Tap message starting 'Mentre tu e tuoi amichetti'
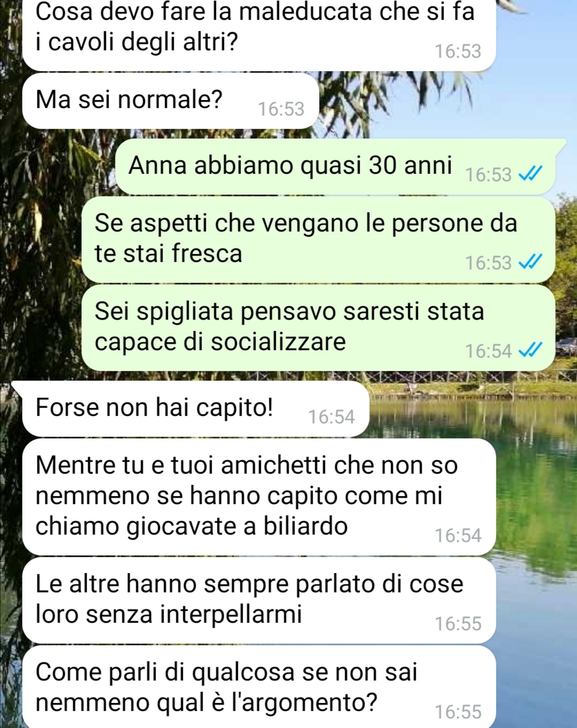This screenshot has width=577, height=728. point(259,497)
